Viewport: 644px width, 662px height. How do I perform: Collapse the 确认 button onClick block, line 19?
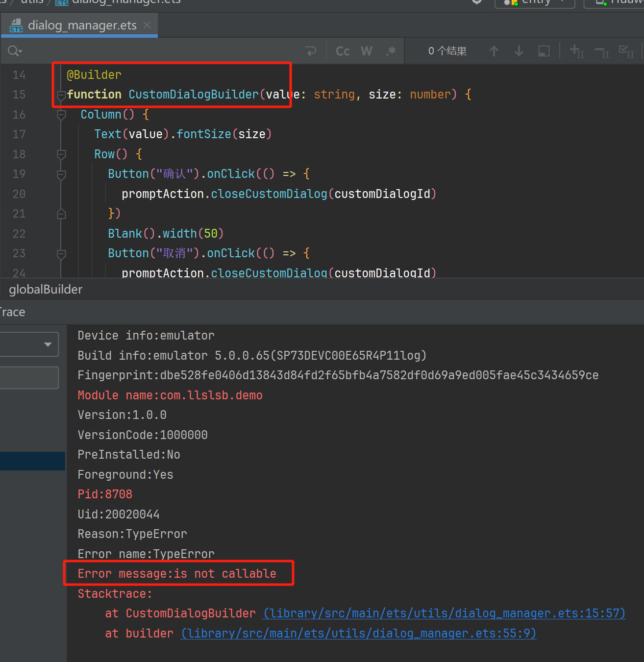[x=61, y=174]
